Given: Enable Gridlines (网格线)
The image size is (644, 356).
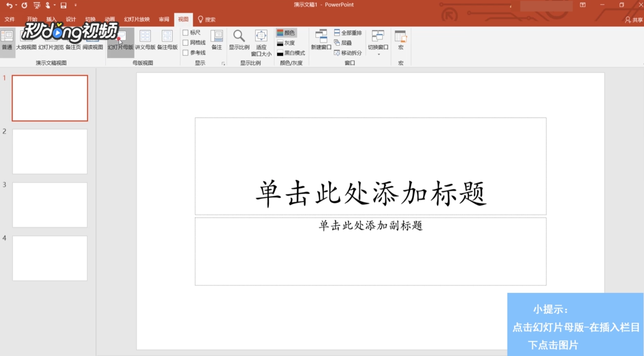Looking at the screenshot, I should tap(185, 42).
